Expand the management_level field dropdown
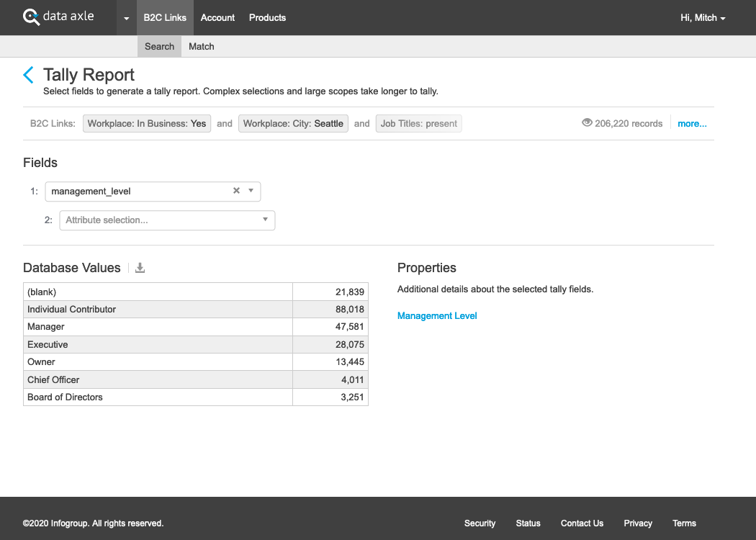 [251, 191]
